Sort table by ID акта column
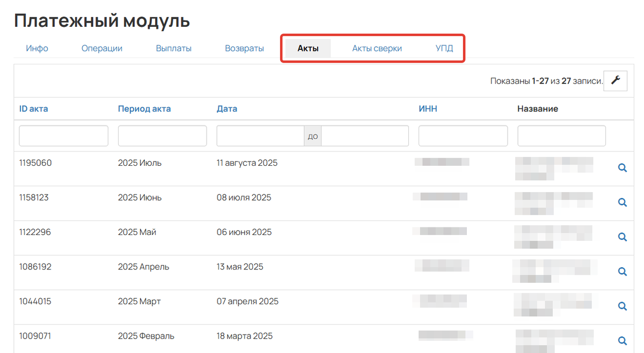The width and height of the screenshot is (644, 353). coord(33,109)
